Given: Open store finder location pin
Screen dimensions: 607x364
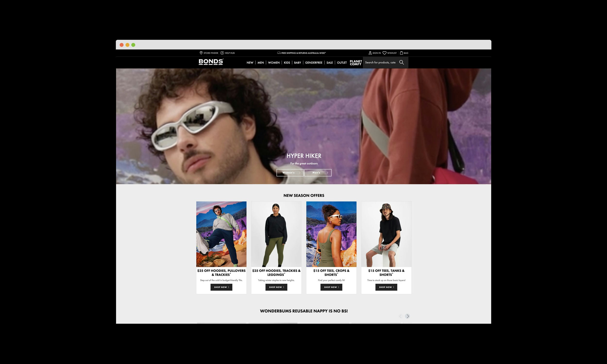Looking at the screenshot, I should coord(201,53).
